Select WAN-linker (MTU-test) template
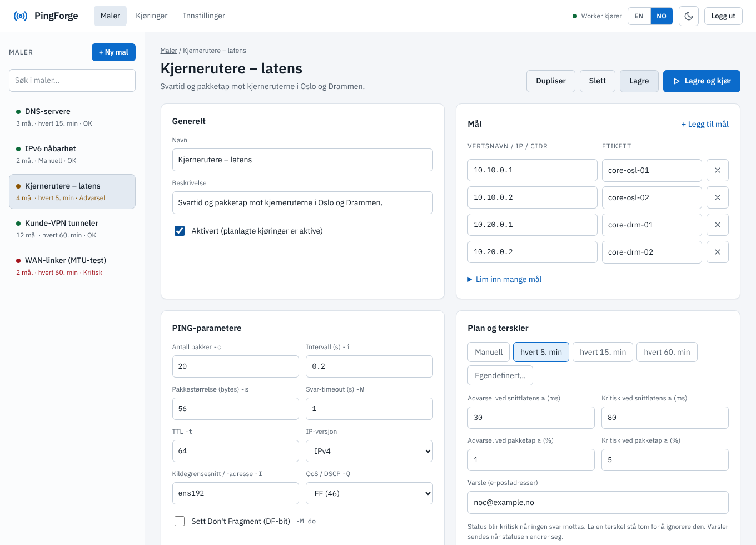Viewport: 756px width, 545px height. coord(72,266)
